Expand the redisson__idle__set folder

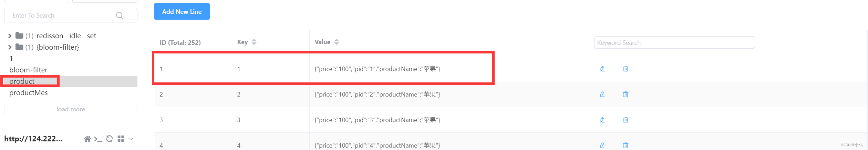pos(10,36)
